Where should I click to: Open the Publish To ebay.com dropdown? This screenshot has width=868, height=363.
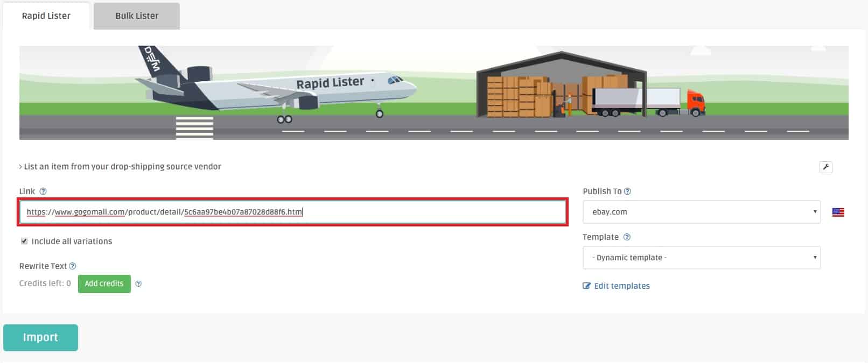[702, 212]
